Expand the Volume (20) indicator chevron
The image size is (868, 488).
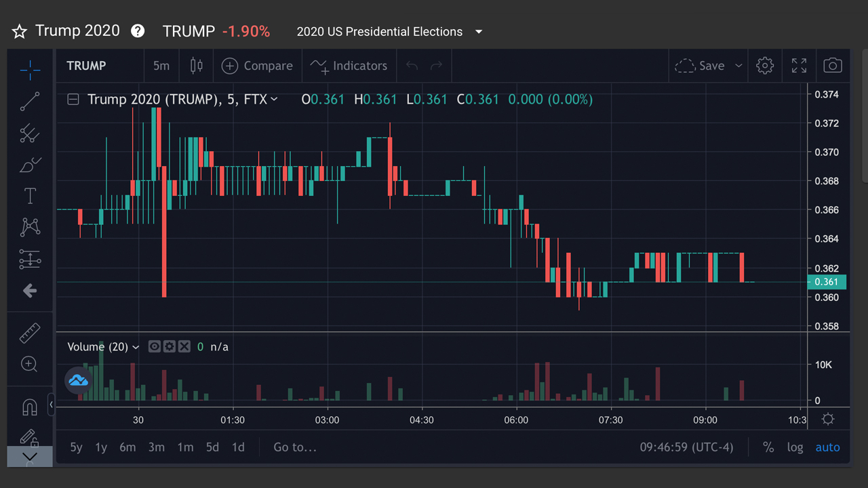[136, 347]
